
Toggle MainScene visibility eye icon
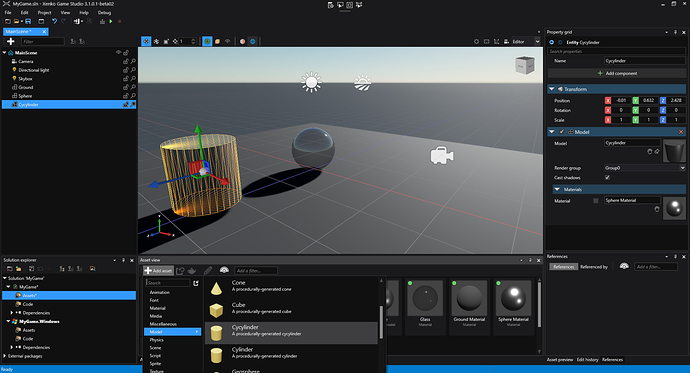118,53
